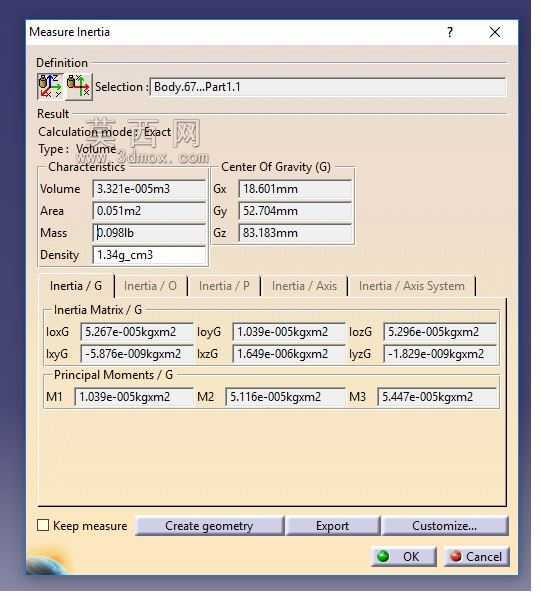541x596 pixels.
Task: Click the 'Calculation mode : Exact' text
Action: pos(105,132)
